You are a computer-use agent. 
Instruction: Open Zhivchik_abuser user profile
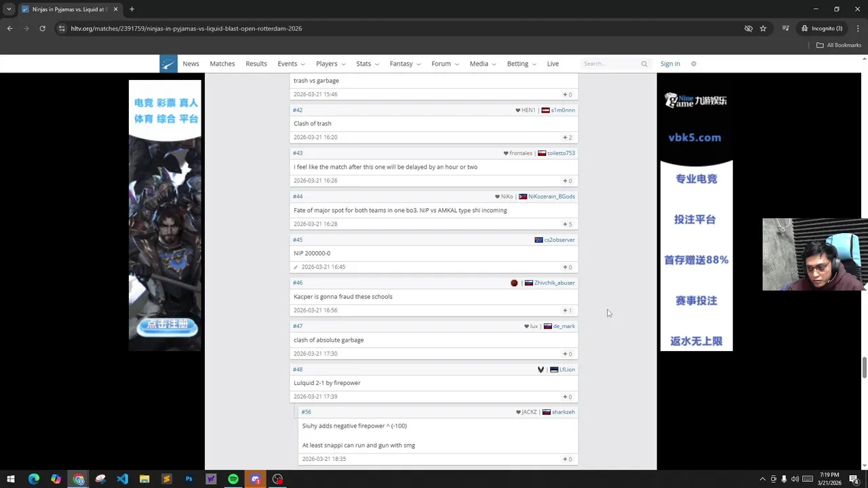(555, 283)
